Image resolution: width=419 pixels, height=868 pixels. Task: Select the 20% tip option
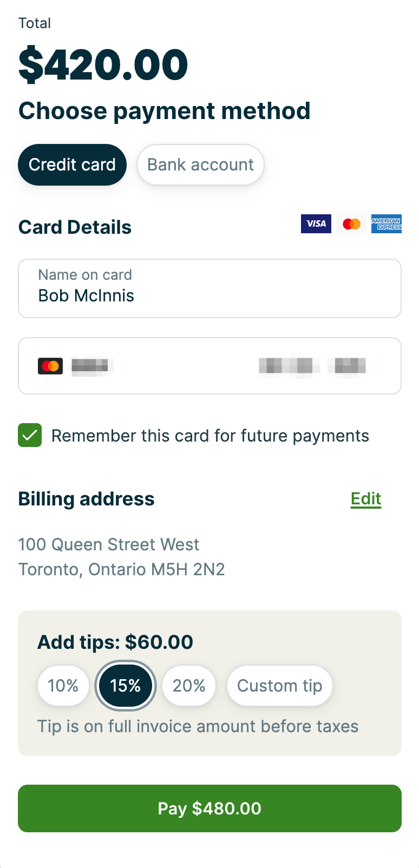(x=189, y=686)
